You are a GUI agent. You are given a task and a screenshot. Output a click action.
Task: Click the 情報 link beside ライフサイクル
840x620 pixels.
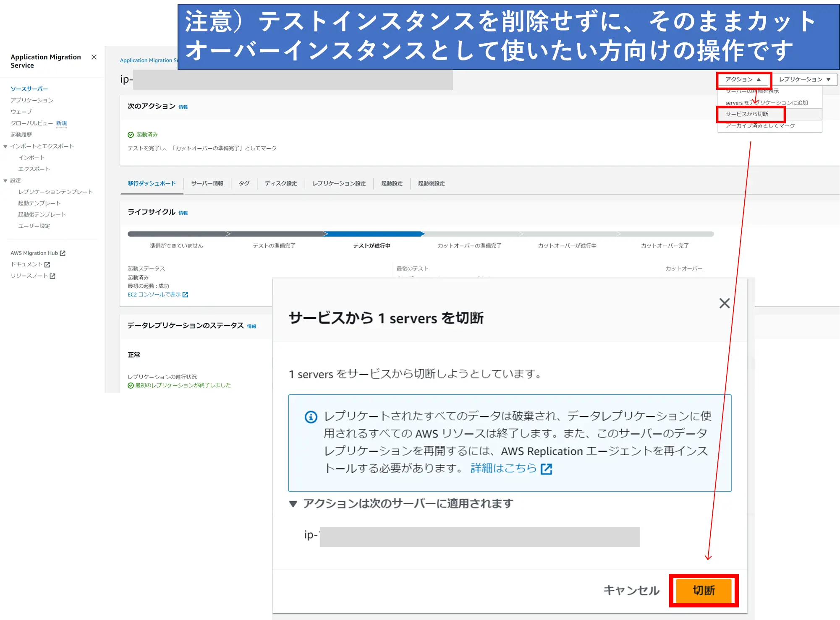point(183,213)
